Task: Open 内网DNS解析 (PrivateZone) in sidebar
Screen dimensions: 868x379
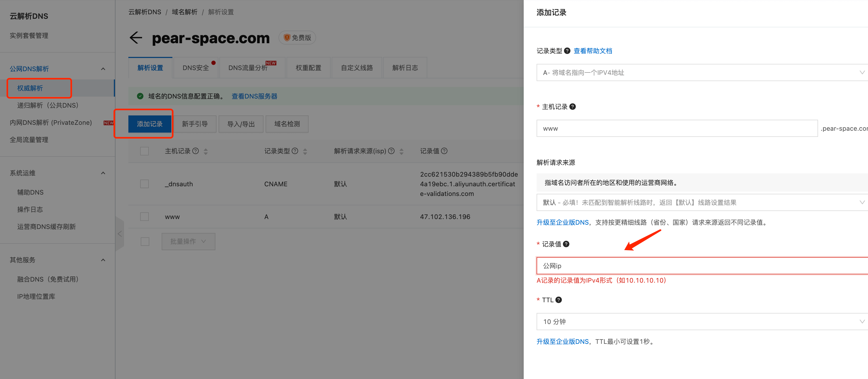Action: (x=50, y=123)
